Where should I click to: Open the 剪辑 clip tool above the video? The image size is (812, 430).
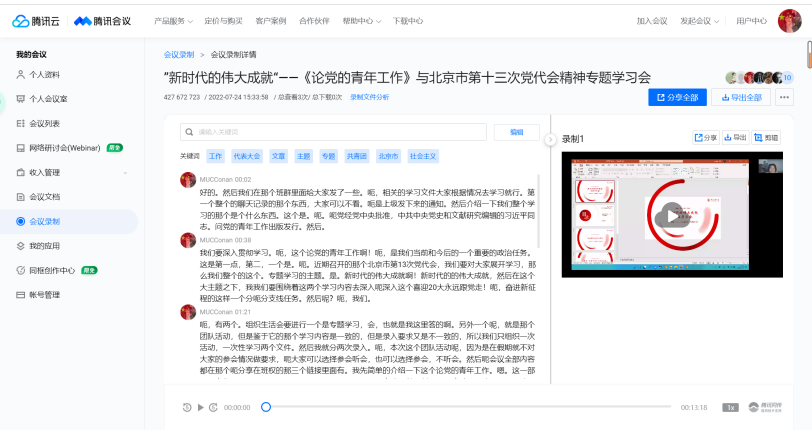click(767, 138)
